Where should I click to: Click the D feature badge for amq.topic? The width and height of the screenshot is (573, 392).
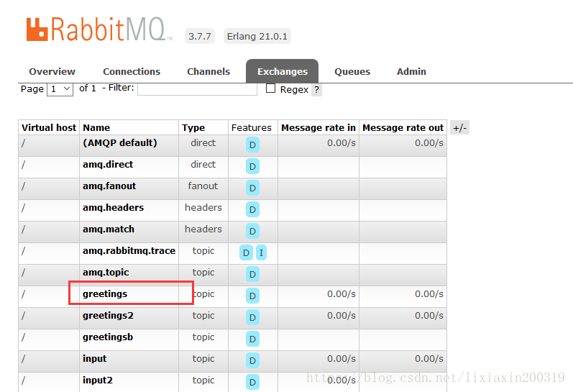pos(252,274)
